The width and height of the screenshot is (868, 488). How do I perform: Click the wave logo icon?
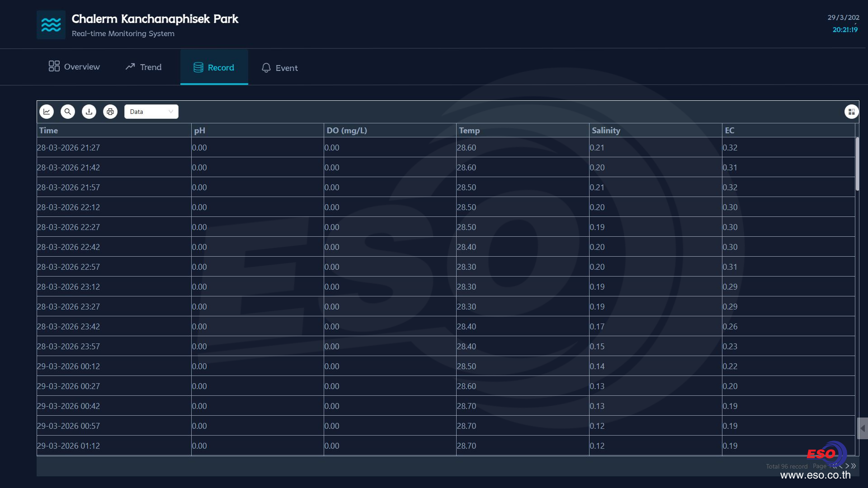(51, 25)
